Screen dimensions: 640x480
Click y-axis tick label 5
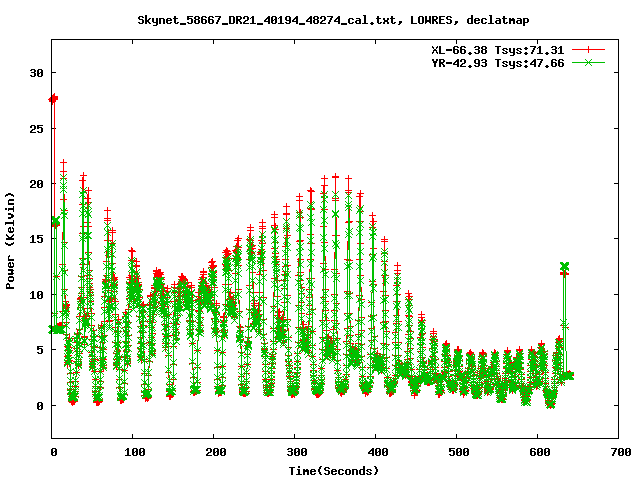click(40, 350)
